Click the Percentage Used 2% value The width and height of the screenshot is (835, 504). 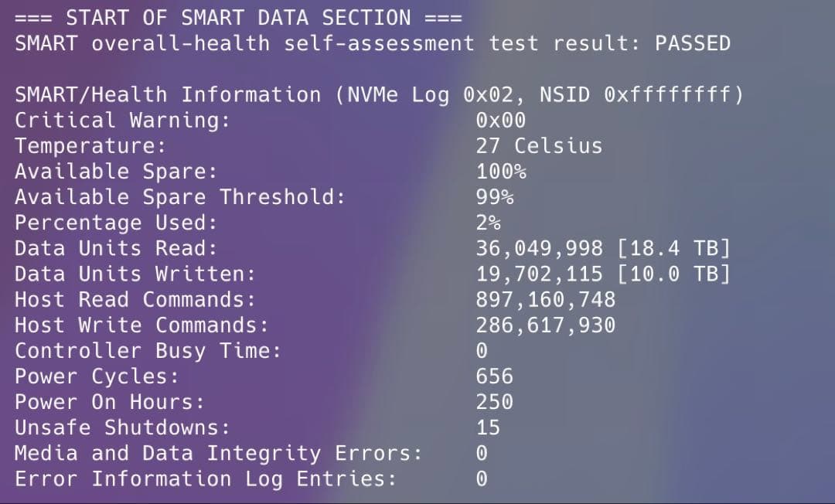click(489, 223)
